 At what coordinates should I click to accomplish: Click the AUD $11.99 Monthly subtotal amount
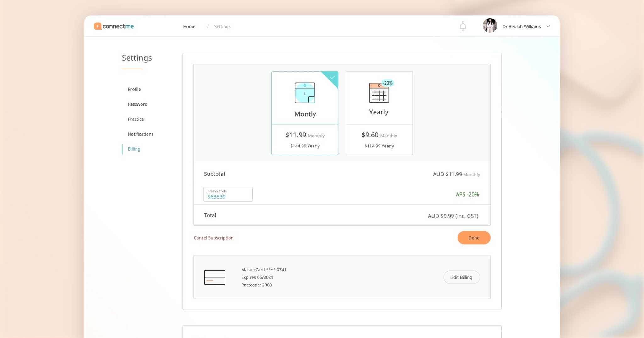pos(456,174)
